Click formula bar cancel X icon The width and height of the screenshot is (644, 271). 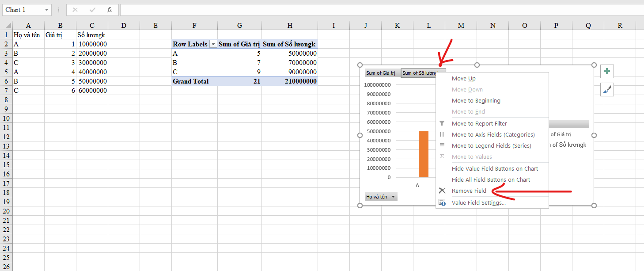[75, 10]
